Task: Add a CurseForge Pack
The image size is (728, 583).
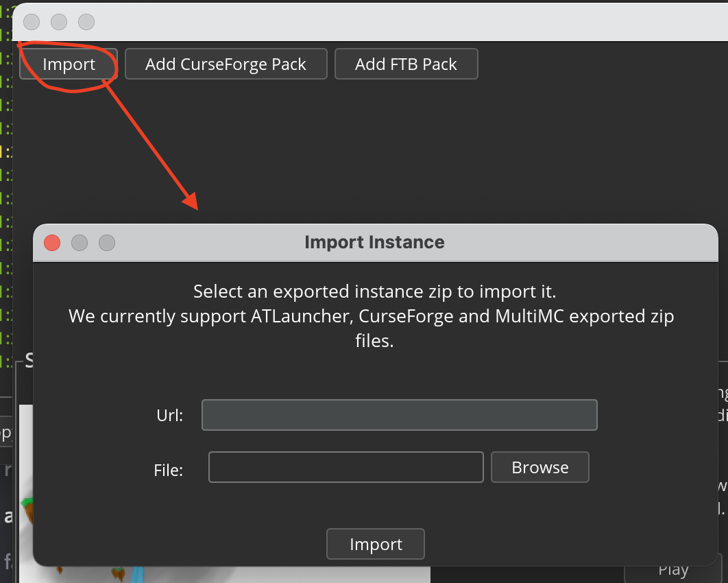Action: [226, 63]
